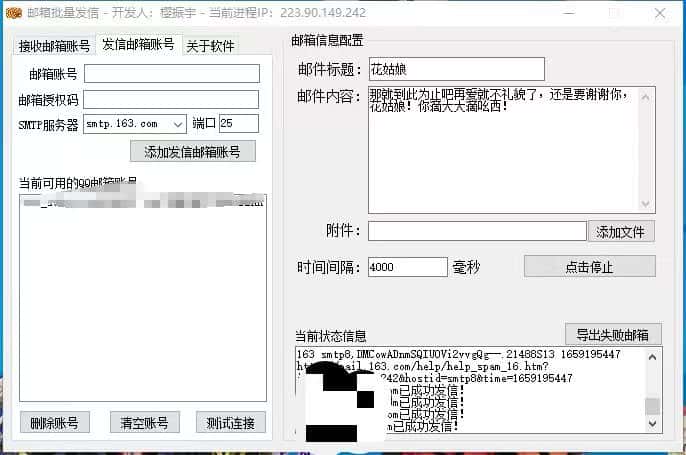Select the 发信邮箱账号 tab
Viewport: 686px width, 455px height.
click(138, 45)
